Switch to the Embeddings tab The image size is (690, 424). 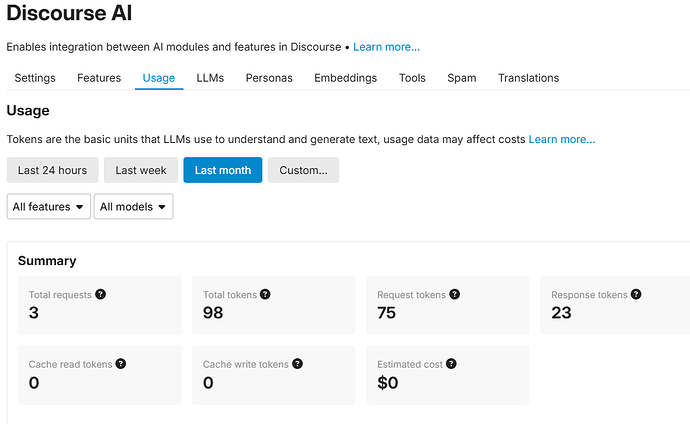tap(345, 78)
